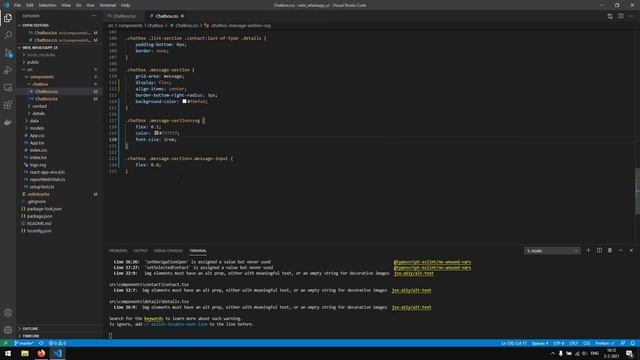Switch to the Problems panel tab
The image size is (640, 360).
pos(118,251)
